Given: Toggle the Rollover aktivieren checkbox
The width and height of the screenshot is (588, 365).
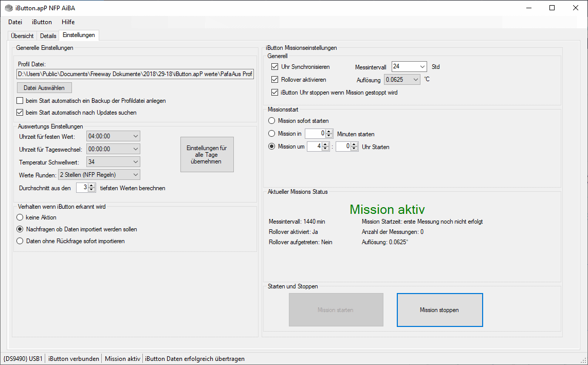Looking at the screenshot, I should pyautogui.click(x=275, y=80).
